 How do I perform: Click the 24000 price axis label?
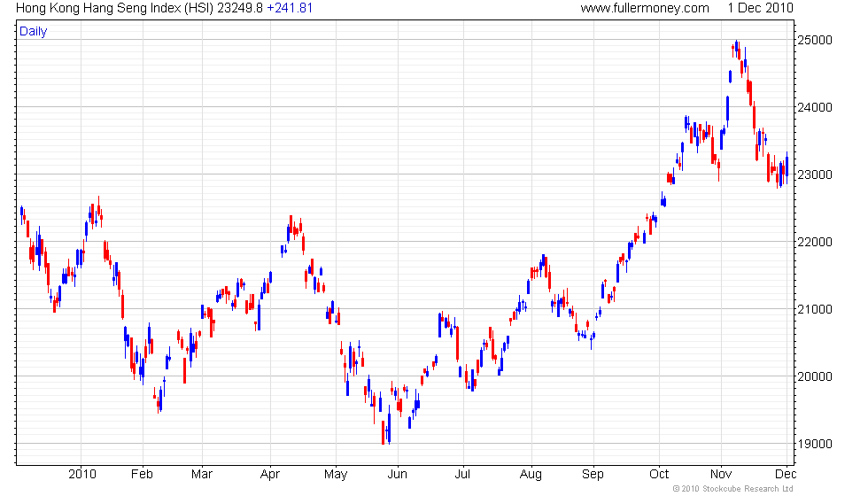pos(814,107)
